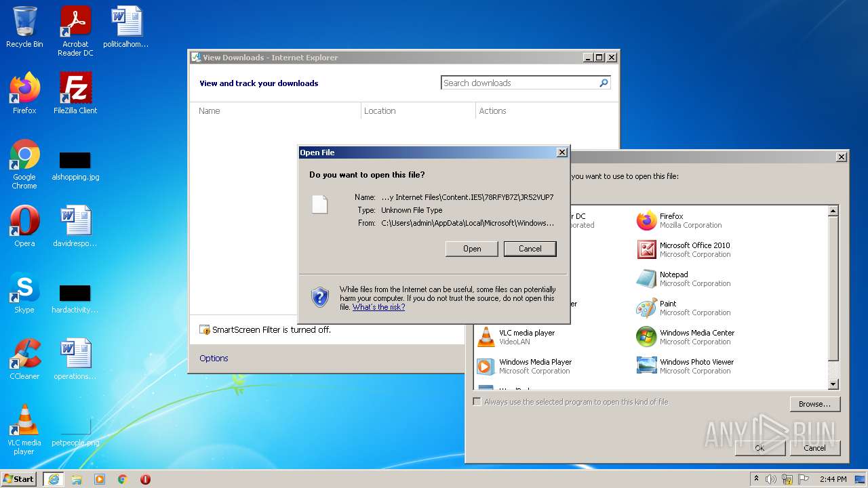Click the clock showing 2:44 PM

click(833, 479)
